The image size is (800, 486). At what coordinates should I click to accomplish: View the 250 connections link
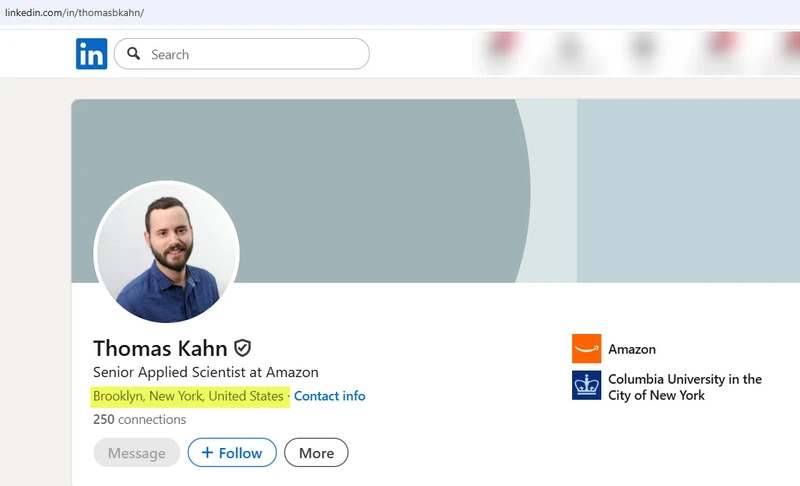click(x=139, y=419)
